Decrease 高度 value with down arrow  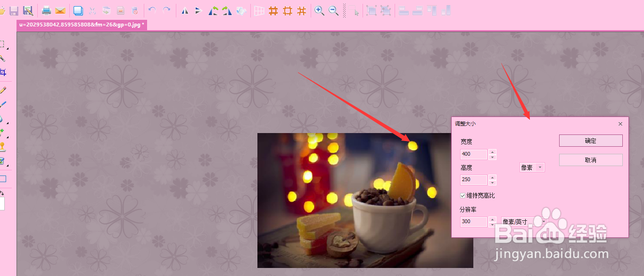[x=493, y=183]
